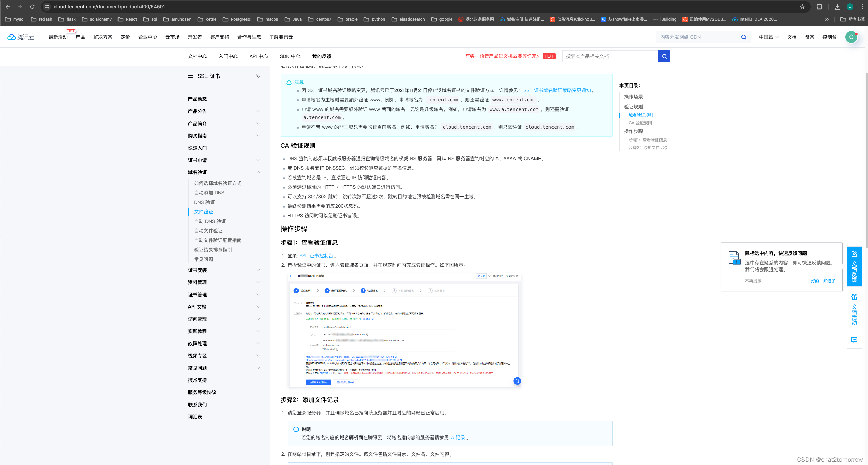
Task: Click 不再提示 in the feedback popup
Action: click(753, 281)
